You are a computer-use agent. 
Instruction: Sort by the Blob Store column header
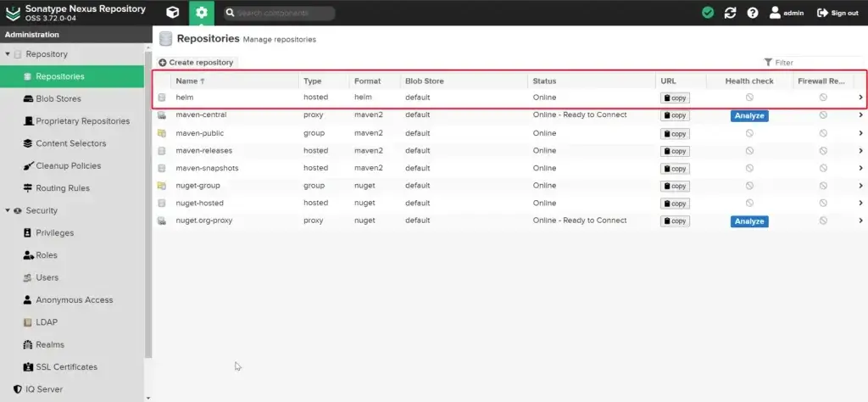[464, 81]
